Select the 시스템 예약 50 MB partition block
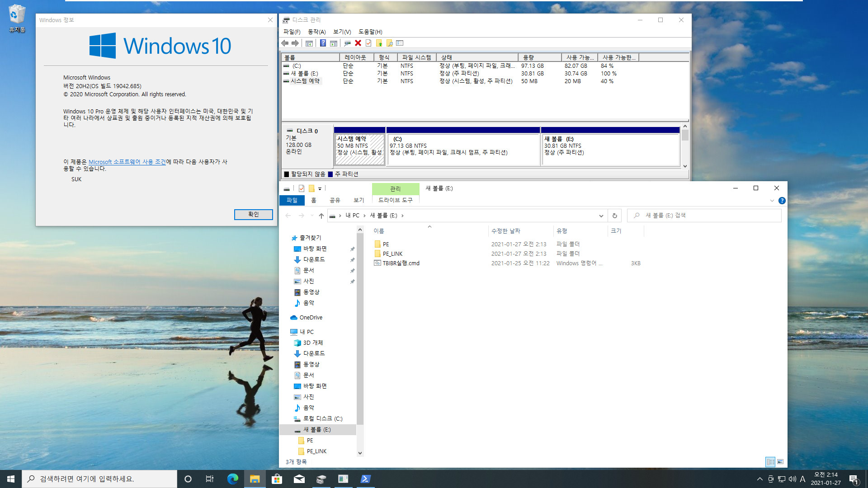This screenshot has height=488, width=868. click(359, 147)
